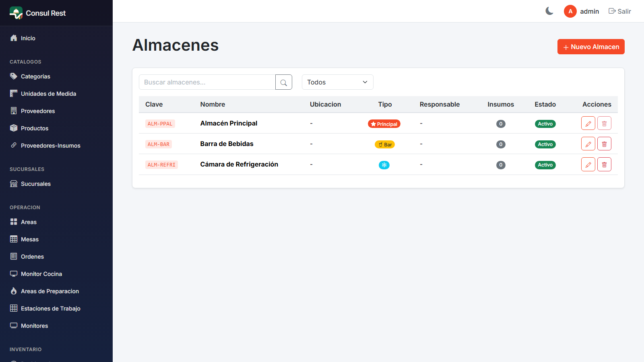Edit the Almacén Principal row
Viewport: 644px width, 362px height.
(588, 123)
